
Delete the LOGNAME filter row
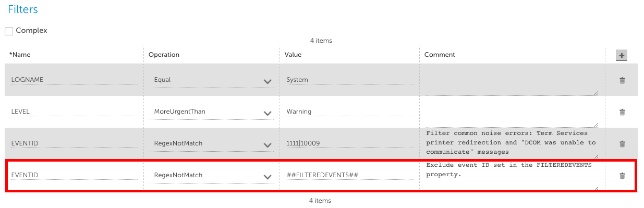tap(622, 80)
